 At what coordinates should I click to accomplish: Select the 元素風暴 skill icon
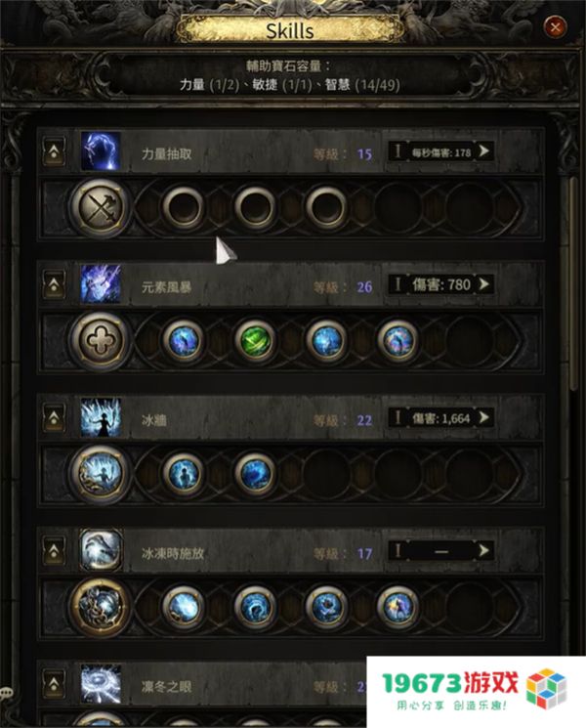(x=101, y=284)
